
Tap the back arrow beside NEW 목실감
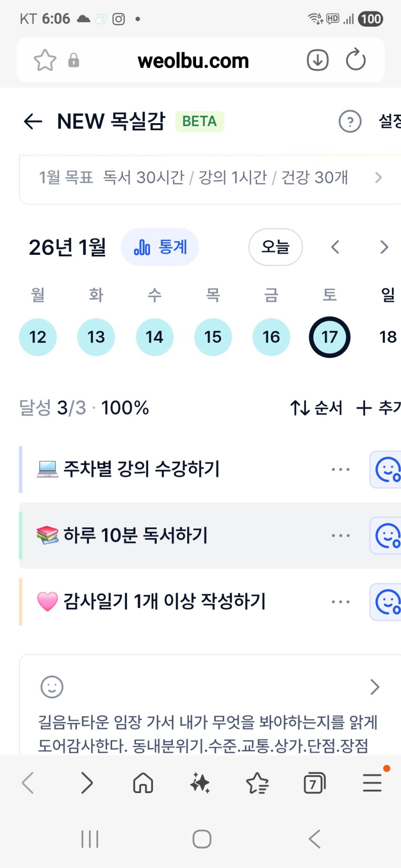click(x=33, y=121)
